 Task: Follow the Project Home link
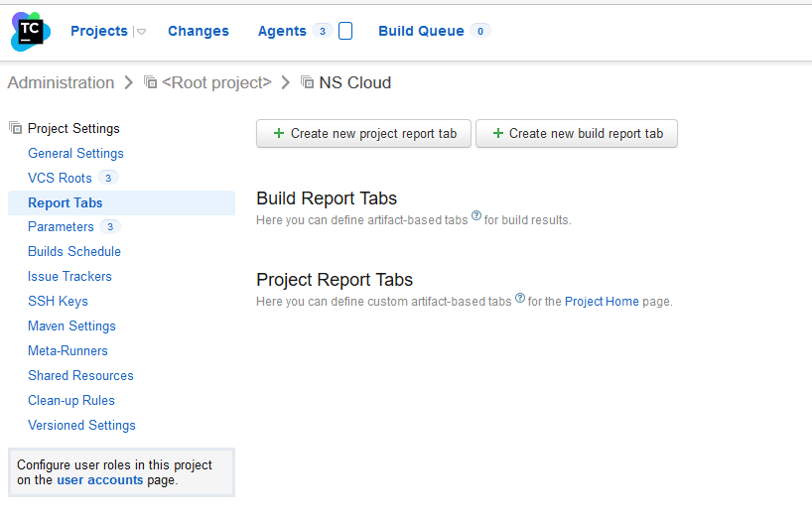click(602, 302)
